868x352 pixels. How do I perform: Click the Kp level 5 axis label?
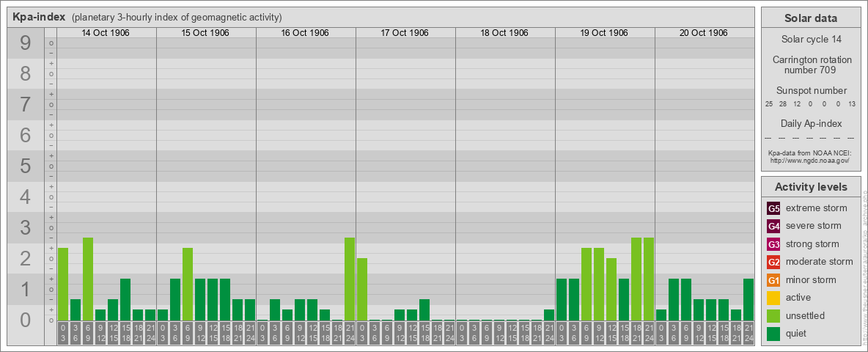(26, 166)
